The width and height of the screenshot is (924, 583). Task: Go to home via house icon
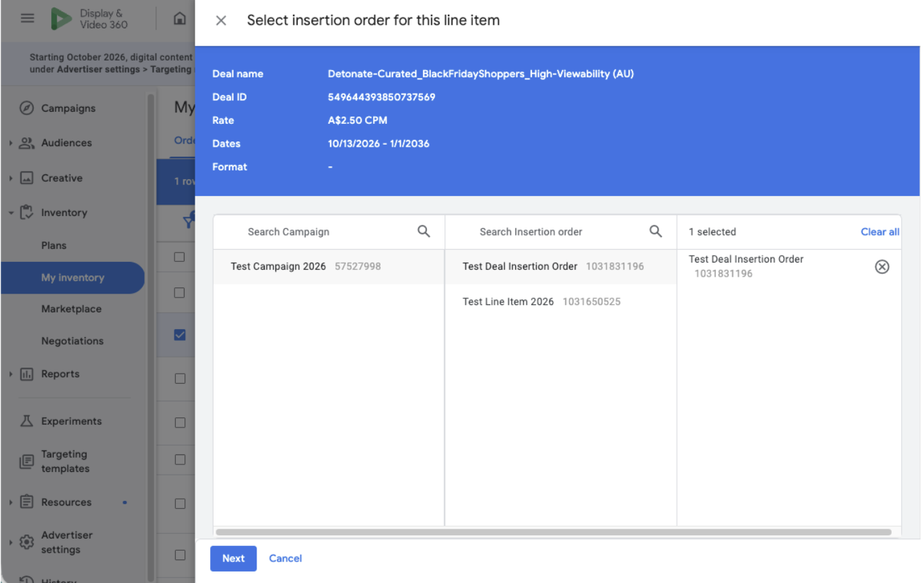pyautogui.click(x=180, y=19)
